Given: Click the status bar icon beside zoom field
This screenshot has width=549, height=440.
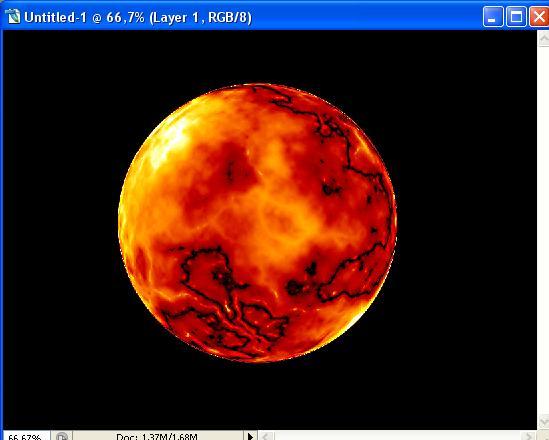Looking at the screenshot, I should 62,436.
